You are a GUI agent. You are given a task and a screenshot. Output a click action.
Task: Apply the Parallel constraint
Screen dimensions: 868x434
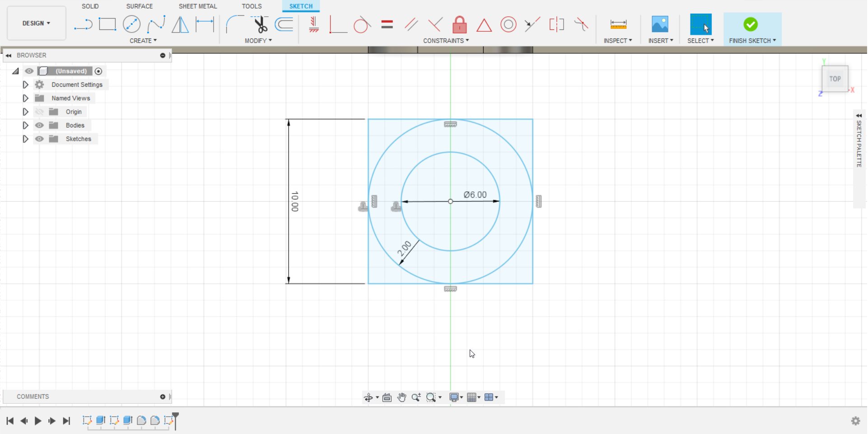coord(411,24)
